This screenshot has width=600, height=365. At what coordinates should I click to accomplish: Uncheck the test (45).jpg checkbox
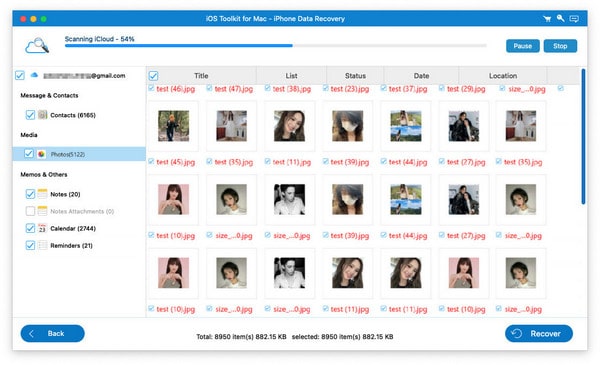coord(151,161)
